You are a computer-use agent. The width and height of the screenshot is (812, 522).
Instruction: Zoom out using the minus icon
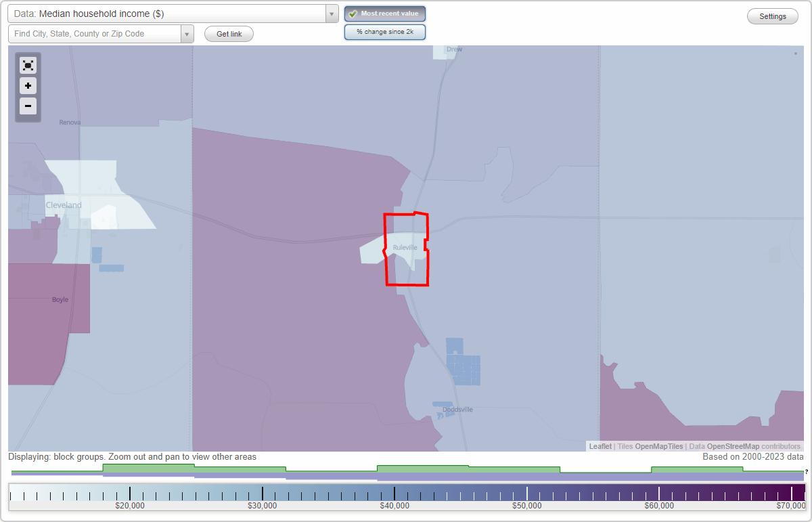pyautogui.click(x=28, y=106)
